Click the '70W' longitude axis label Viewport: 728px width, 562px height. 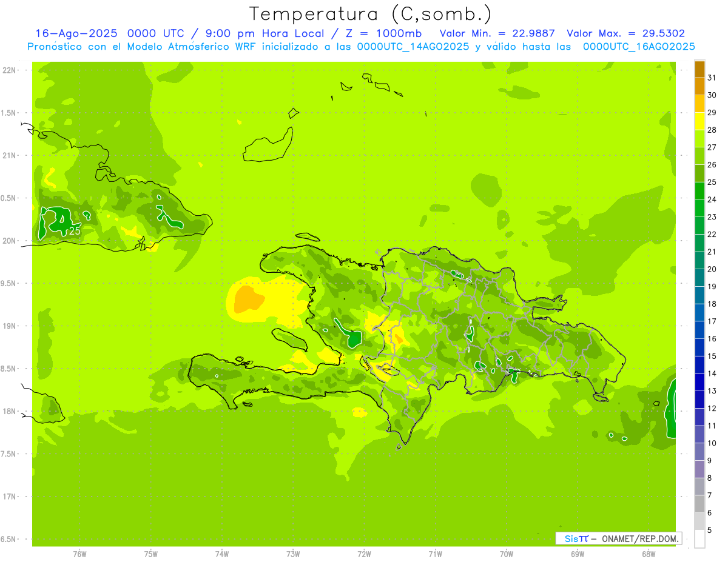(507, 554)
